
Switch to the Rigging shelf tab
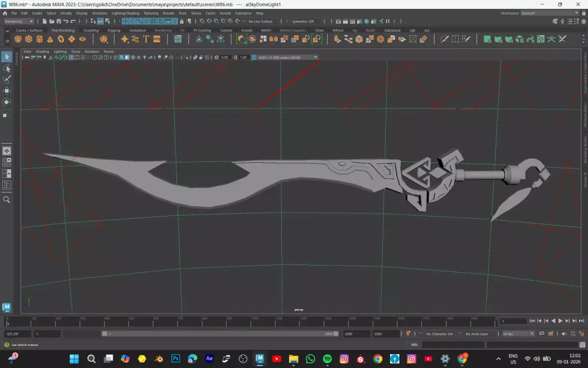(114, 30)
